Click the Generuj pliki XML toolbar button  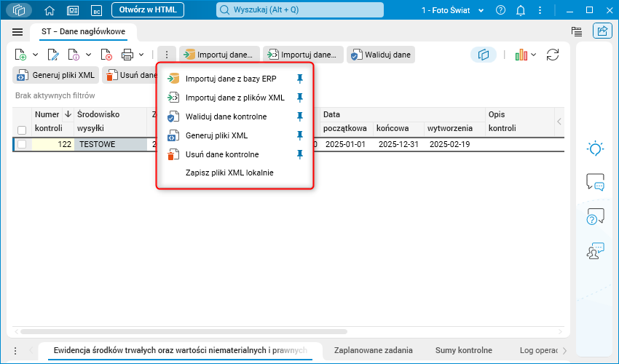(x=55, y=75)
